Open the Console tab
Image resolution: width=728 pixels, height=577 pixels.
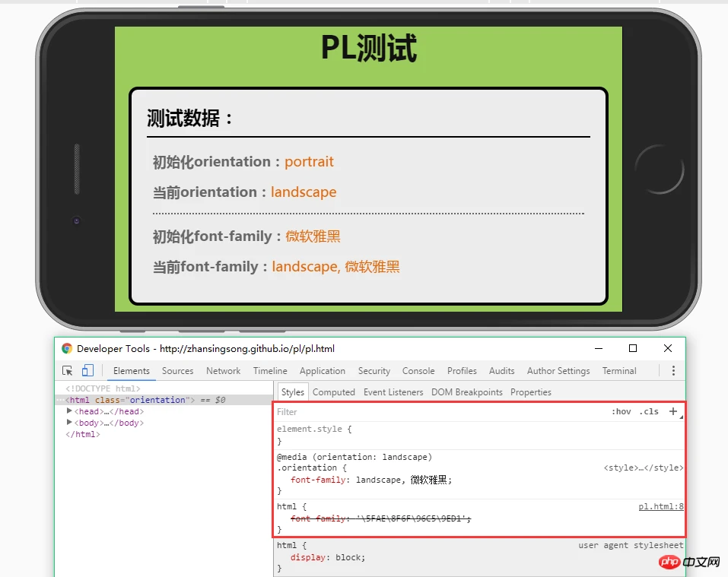click(418, 371)
